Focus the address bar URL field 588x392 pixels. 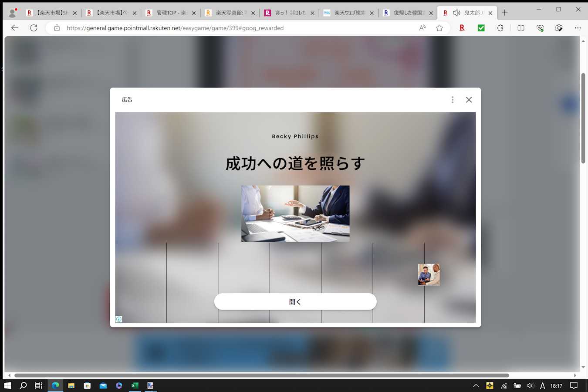point(235,28)
